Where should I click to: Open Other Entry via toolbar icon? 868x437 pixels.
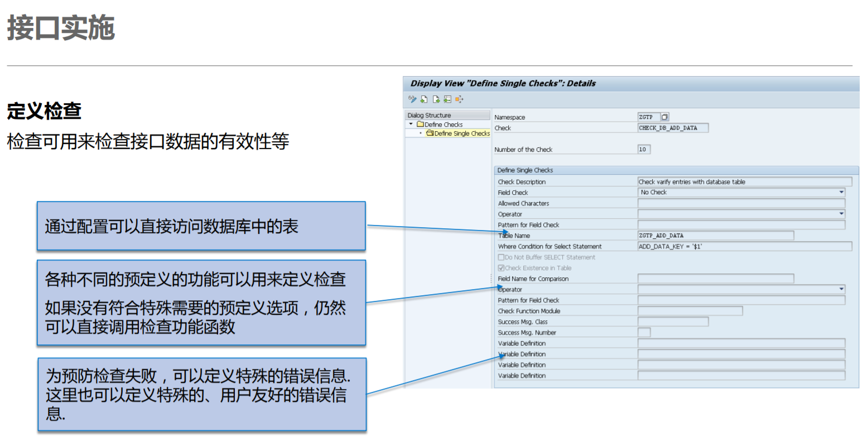coord(448,99)
